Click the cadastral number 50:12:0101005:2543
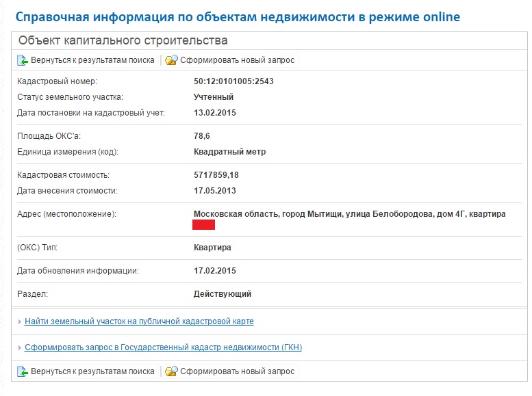The height and width of the screenshot is (396, 532). click(233, 81)
